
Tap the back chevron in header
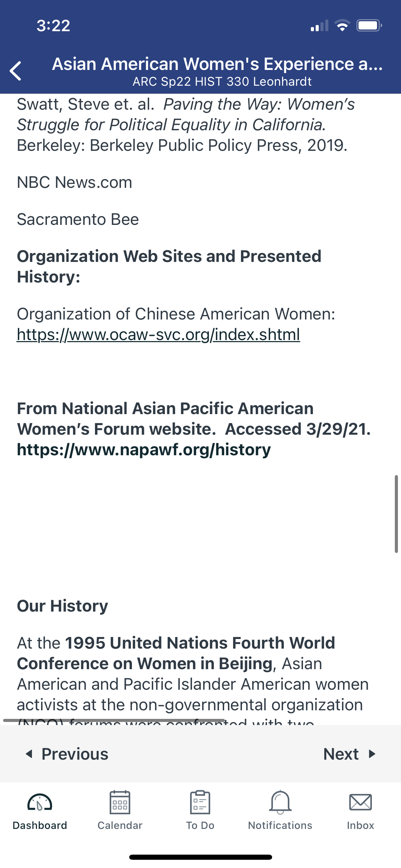pyautogui.click(x=16, y=71)
